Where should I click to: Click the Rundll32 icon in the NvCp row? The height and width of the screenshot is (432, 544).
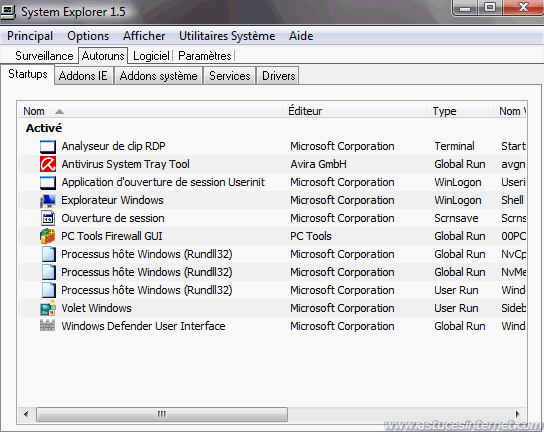pos(48,254)
